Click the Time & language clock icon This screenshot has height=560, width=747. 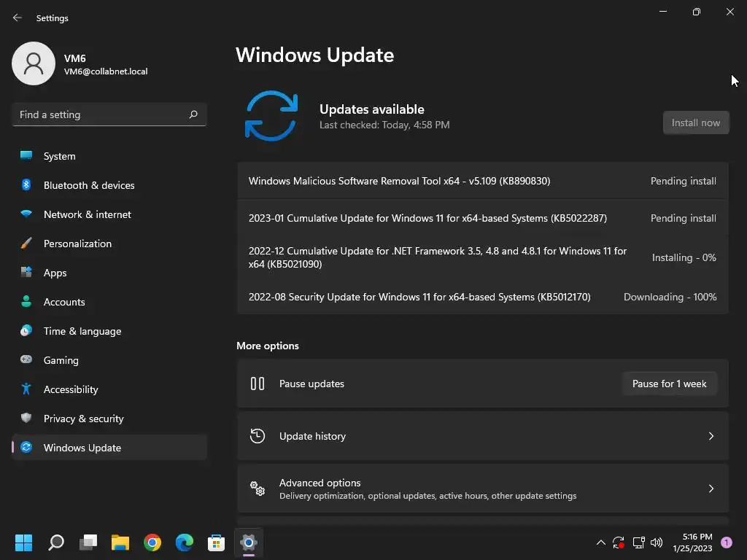point(26,330)
